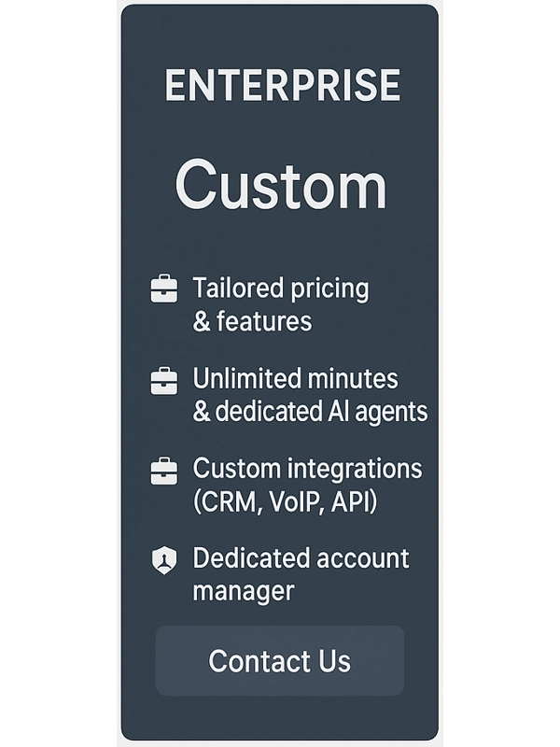Click the '& dedicated AI agents' line
The width and height of the screenshot is (560, 747).
coord(310,411)
